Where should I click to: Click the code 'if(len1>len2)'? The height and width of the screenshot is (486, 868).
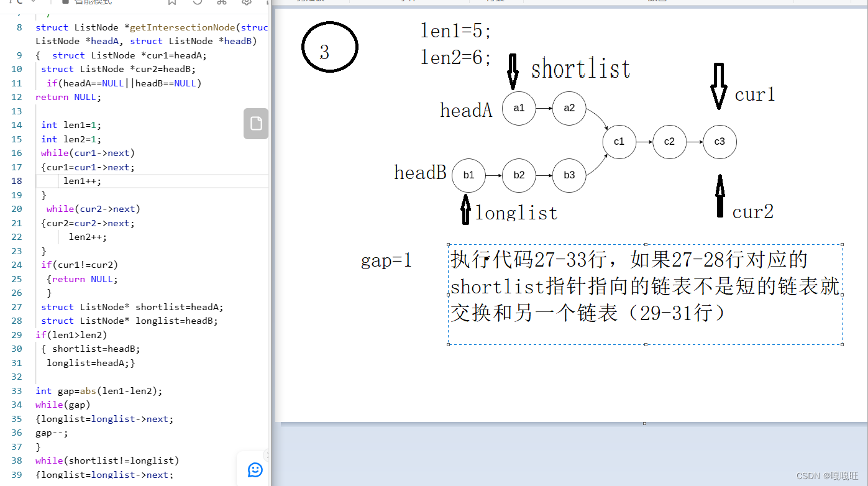tap(71, 335)
